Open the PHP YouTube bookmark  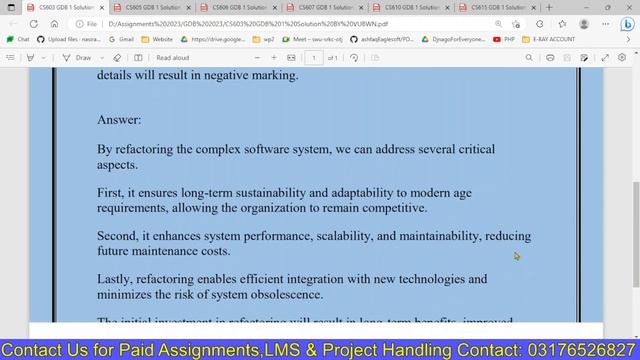[x=504, y=40]
